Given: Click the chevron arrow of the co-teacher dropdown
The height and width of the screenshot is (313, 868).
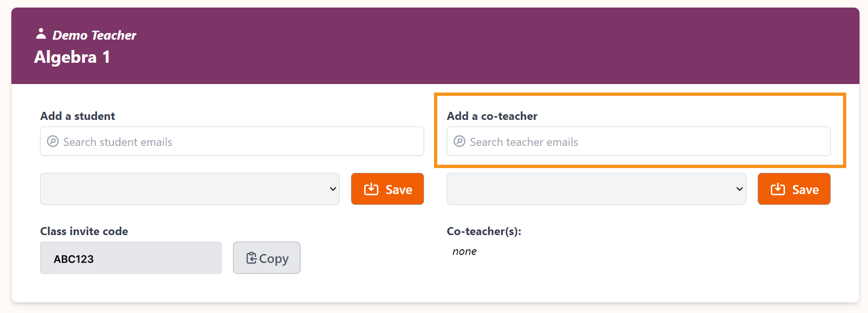Looking at the screenshot, I should pyautogui.click(x=739, y=189).
